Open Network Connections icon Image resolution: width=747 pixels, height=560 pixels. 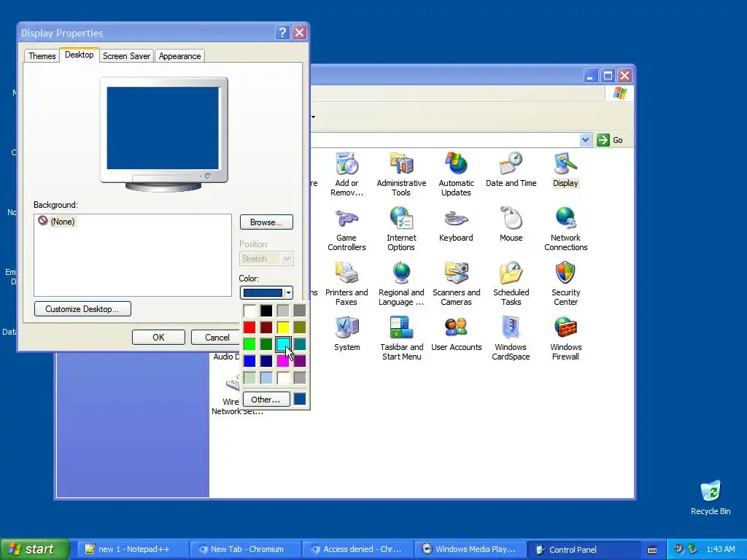coord(565,229)
